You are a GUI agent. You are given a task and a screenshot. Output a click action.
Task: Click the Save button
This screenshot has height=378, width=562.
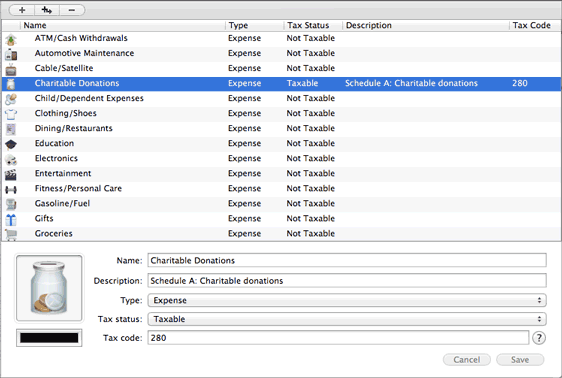[520, 359]
